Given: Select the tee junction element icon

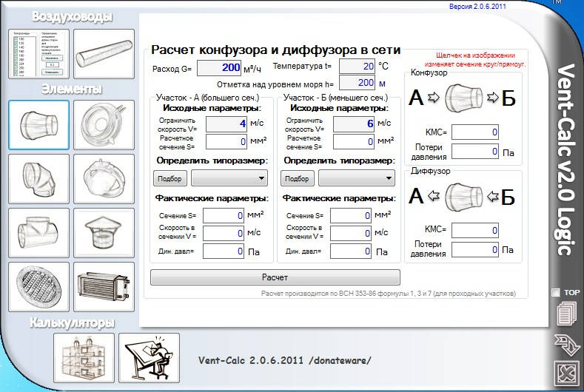Looking at the screenshot, I should click(x=38, y=232).
